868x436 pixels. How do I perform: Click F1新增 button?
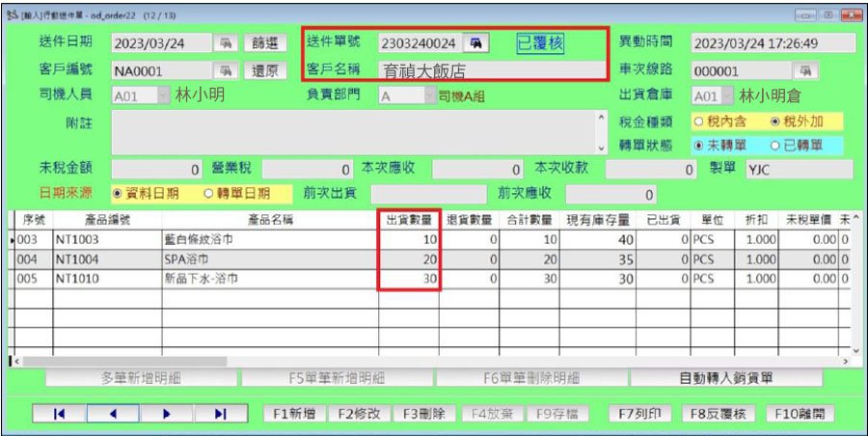point(295,413)
